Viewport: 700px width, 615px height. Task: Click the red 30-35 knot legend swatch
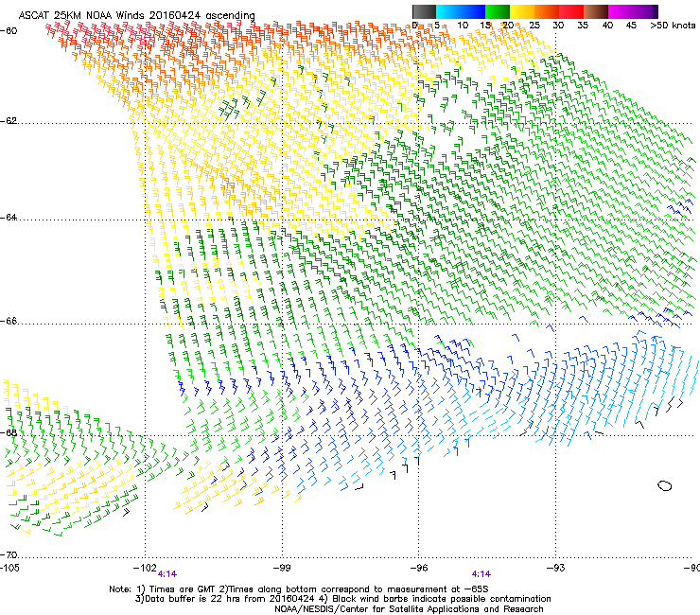click(x=571, y=11)
